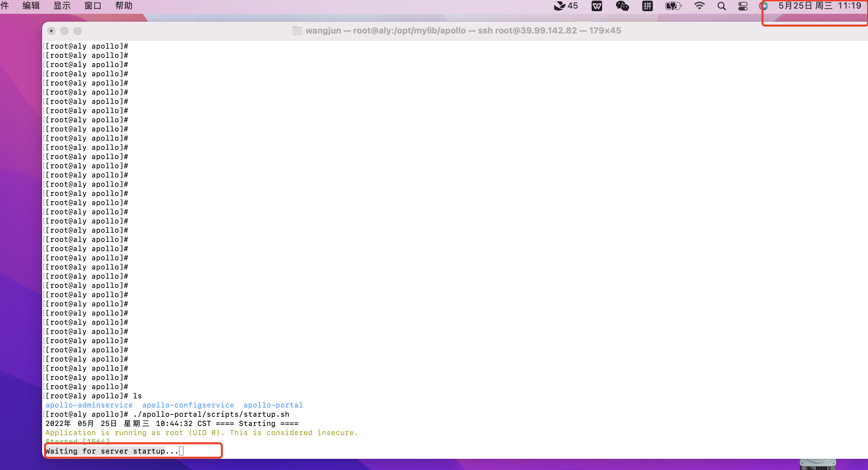868x470 pixels.
Task: Click the bird notification icon showing 45
Action: (x=565, y=6)
